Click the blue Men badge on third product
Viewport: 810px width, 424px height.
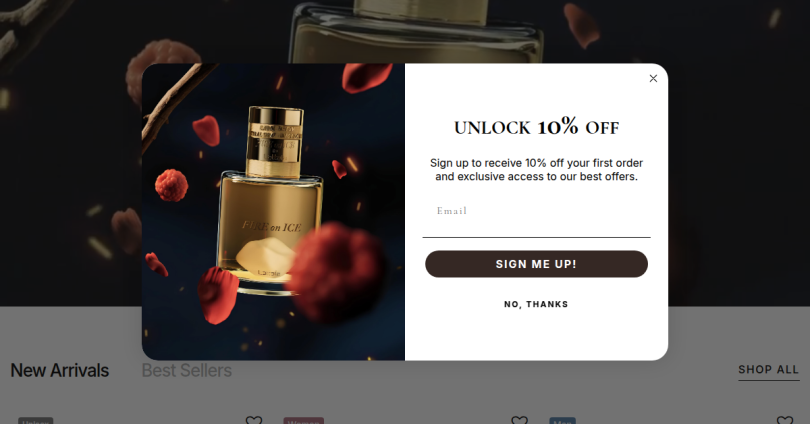click(563, 421)
